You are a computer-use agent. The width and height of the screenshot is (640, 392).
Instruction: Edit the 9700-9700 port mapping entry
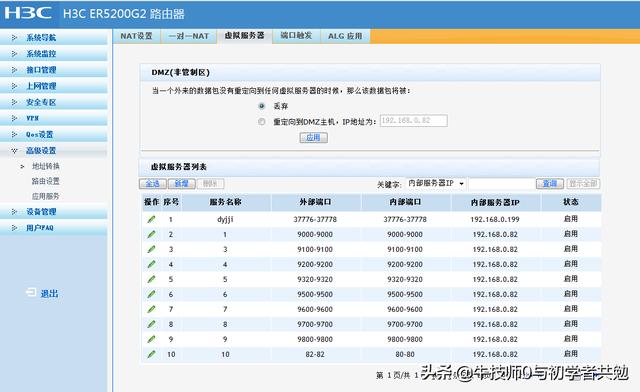point(151,324)
